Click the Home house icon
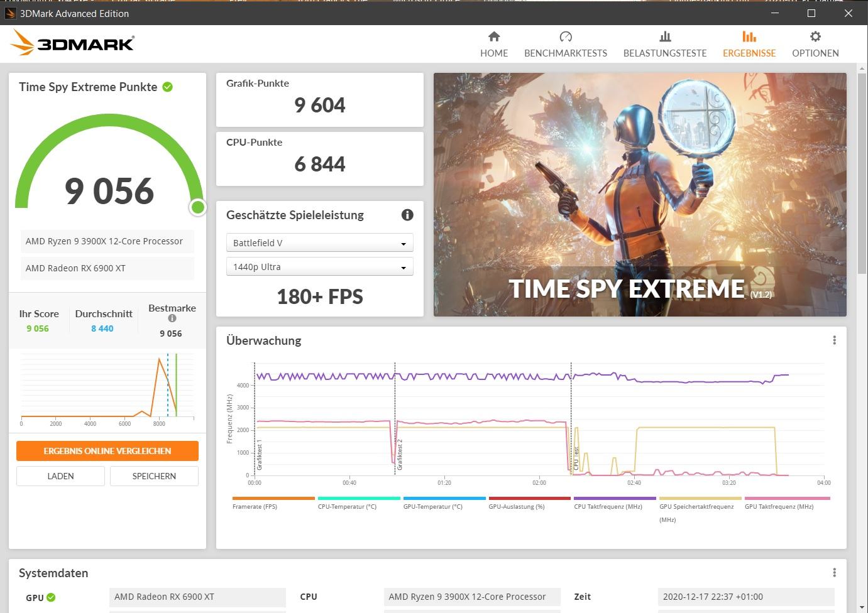 [x=494, y=36]
